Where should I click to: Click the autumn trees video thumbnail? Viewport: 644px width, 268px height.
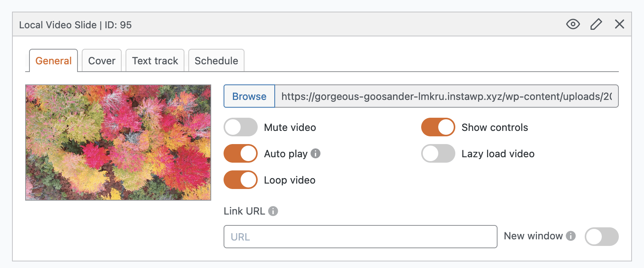click(118, 143)
